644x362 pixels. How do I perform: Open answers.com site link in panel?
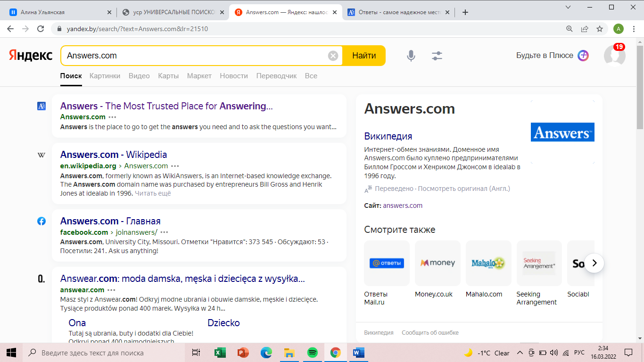pyautogui.click(x=403, y=206)
